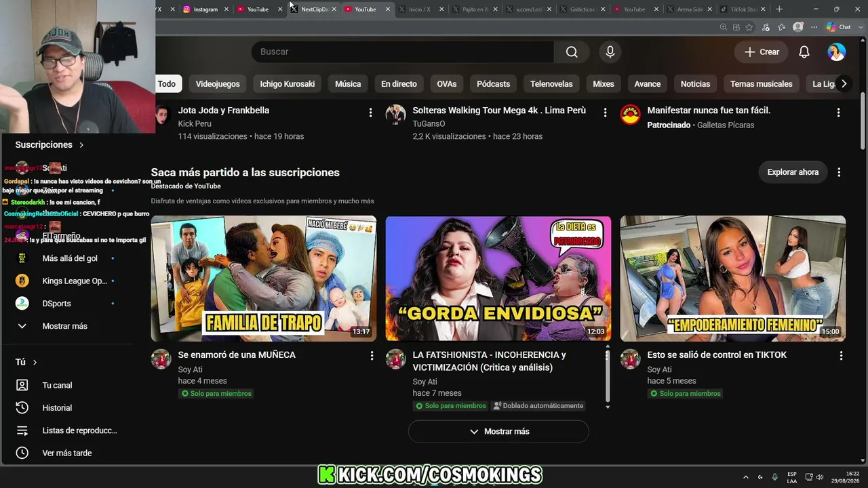Filter by Avance chip
Screen dimensions: 868x488
648,84
